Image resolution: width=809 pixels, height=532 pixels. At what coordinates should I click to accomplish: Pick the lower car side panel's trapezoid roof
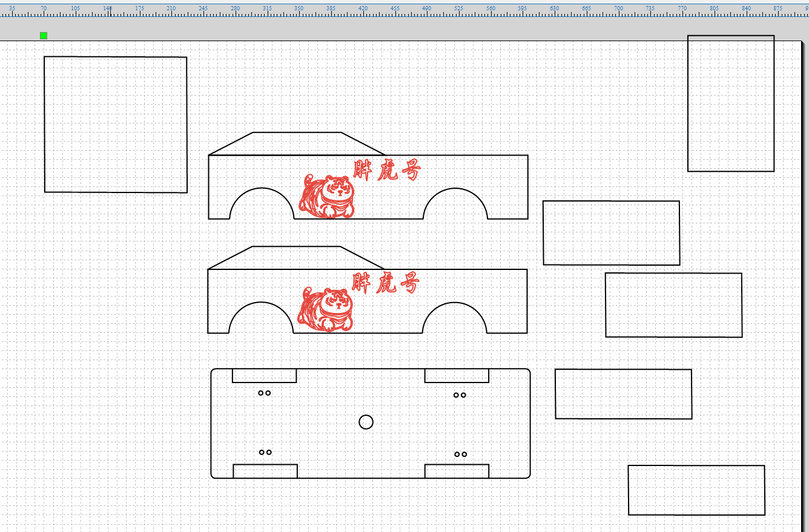[296, 258]
